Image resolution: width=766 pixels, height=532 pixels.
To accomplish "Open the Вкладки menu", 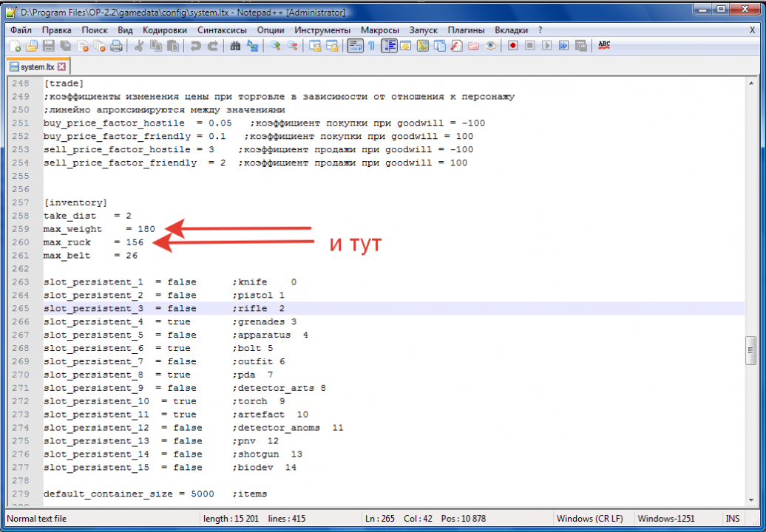I will tap(511, 30).
